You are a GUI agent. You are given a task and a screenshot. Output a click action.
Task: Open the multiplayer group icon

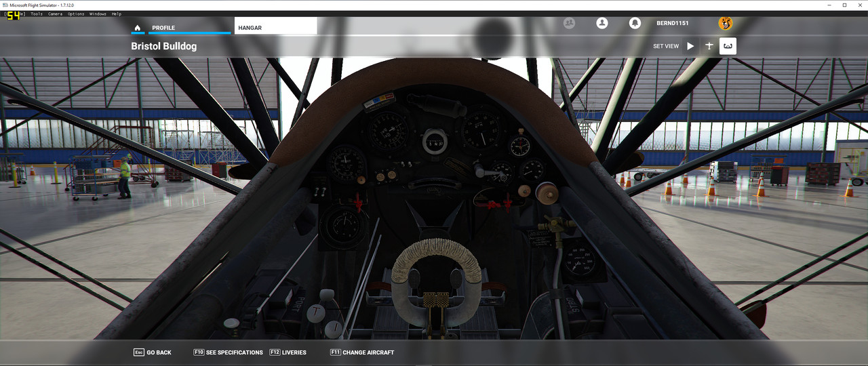tap(569, 23)
